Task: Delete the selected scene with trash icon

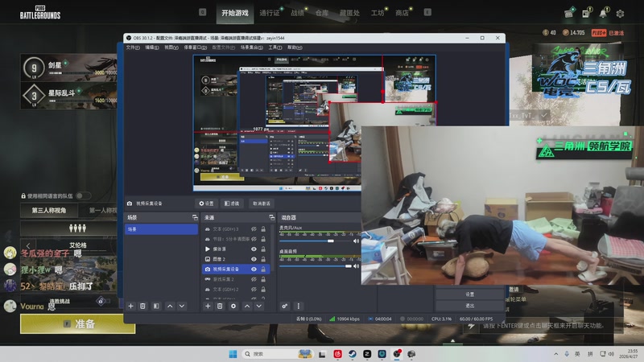Action: point(142,306)
